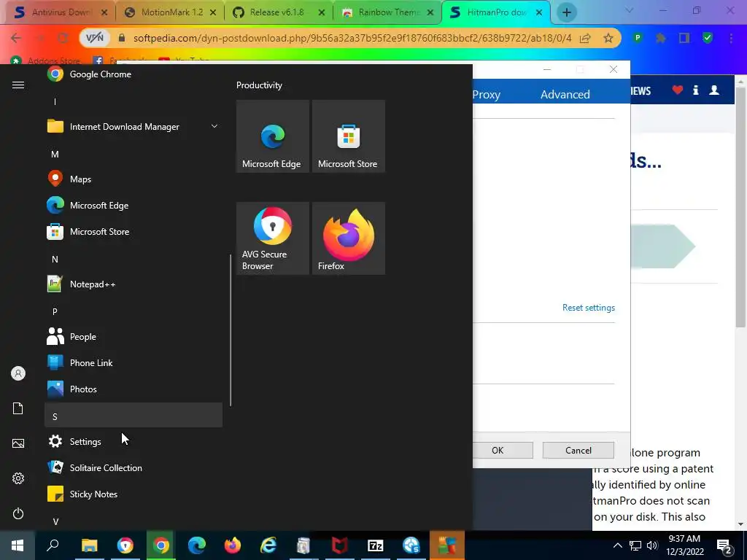Toggle the Chrome side panel
This screenshot has width=747, height=560.
(x=684, y=38)
